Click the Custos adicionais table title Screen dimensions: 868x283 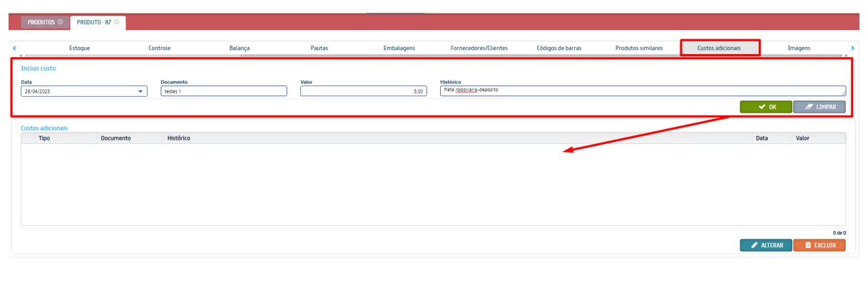pos(44,128)
